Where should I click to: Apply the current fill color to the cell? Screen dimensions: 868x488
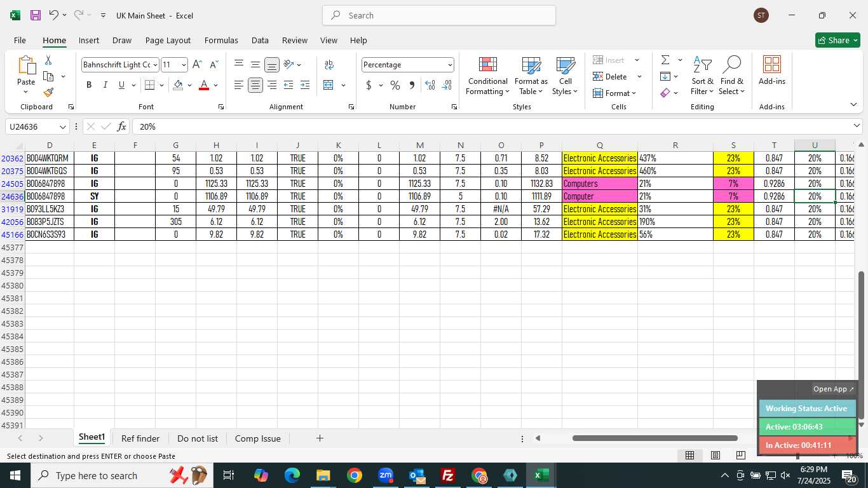(x=179, y=85)
